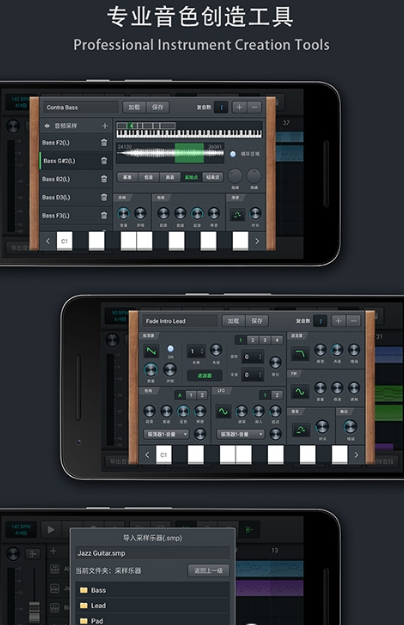Click the green 滤波器 filter button
Viewport: 404px width, 625px height.
[204, 375]
